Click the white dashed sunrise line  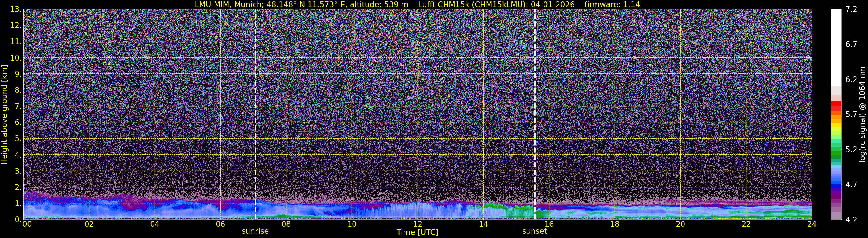(x=255, y=114)
